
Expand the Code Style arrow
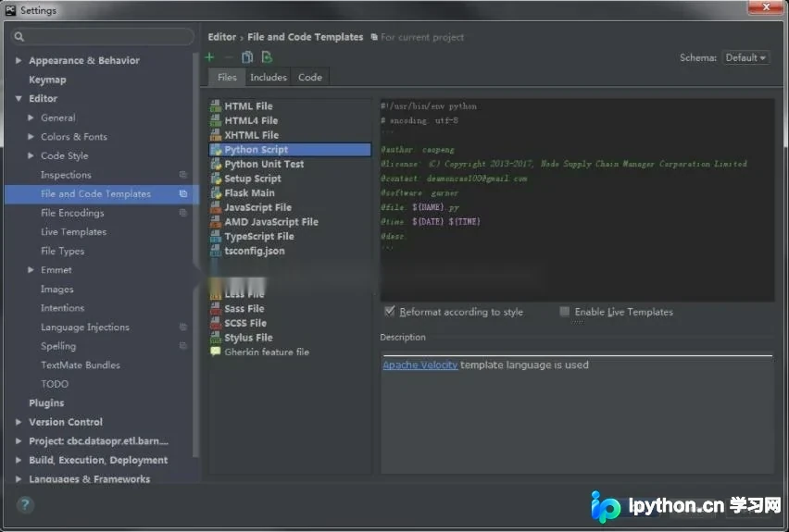tap(31, 155)
